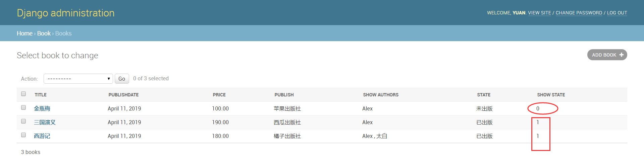The image size is (644, 161).
Task: Log out of the admin
Action: pos(617,13)
